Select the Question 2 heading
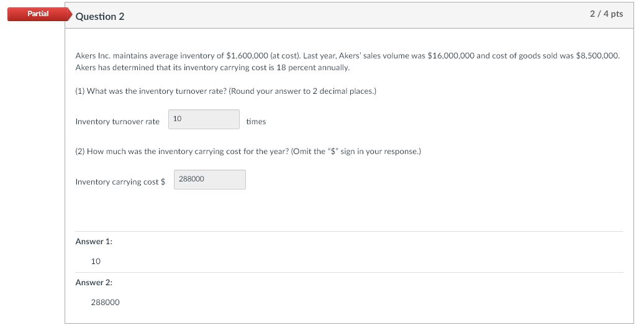The width and height of the screenshot is (644, 325). point(100,16)
